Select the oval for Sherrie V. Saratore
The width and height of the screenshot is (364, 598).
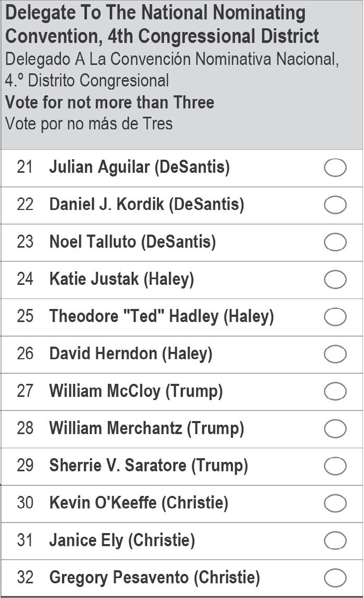[335, 466]
